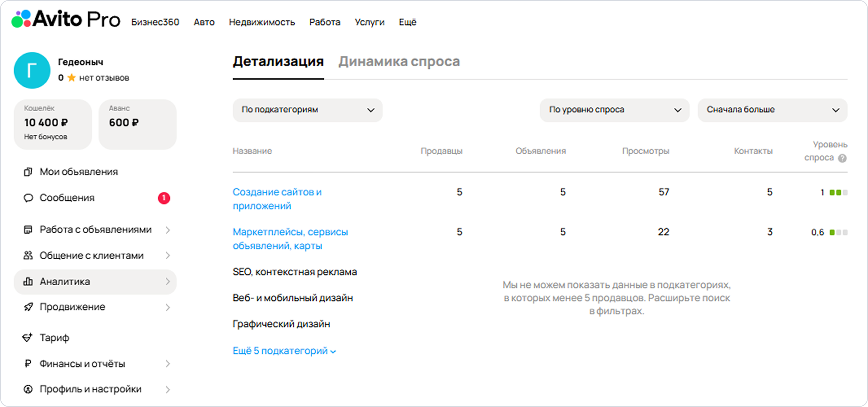Click the profile avatar with letter Г
This screenshot has height=407, width=868.
[x=32, y=70]
